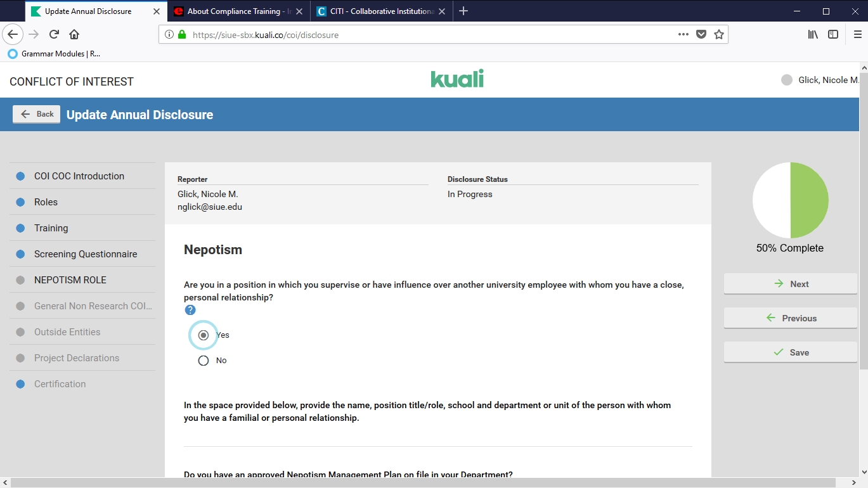Click the Kuali logo in the header
The height and width of the screenshot is (488, 868).
point(457,79)
